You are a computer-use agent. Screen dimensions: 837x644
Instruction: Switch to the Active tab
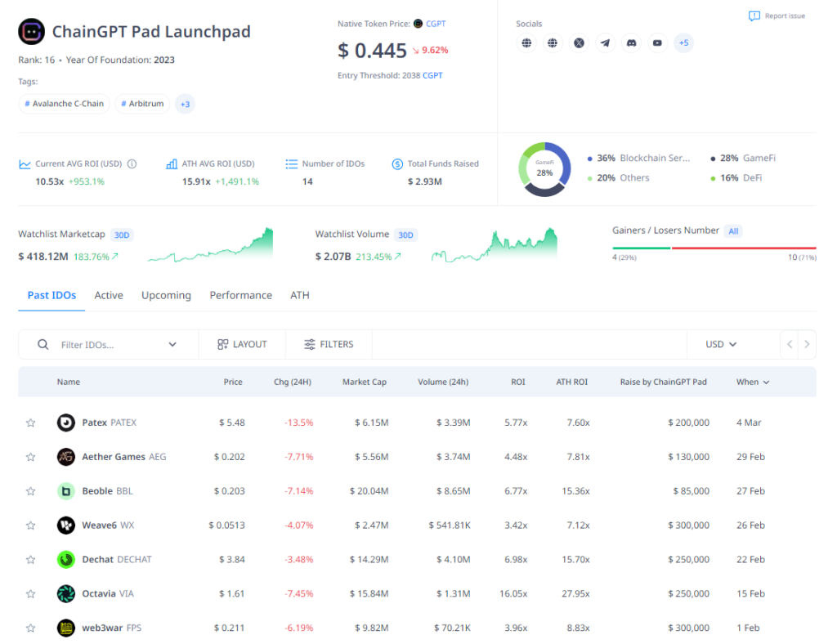point(109,295)
